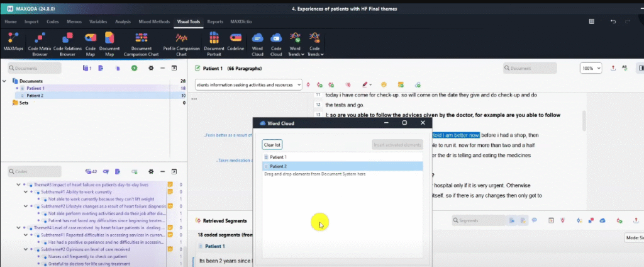This screenshot has height=267, width=644.
Task: Select Patient 2 in Word Cloud list
Action: pos(343,166)
